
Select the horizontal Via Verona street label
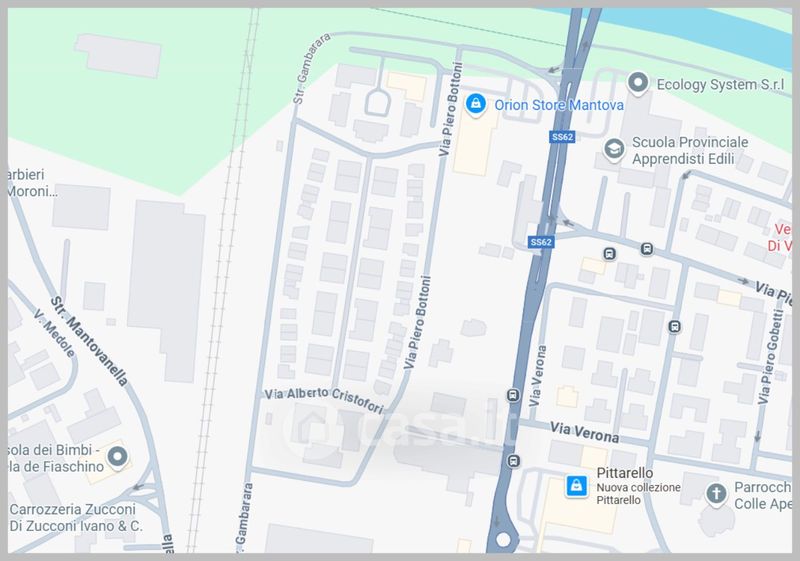click(584, 432)
